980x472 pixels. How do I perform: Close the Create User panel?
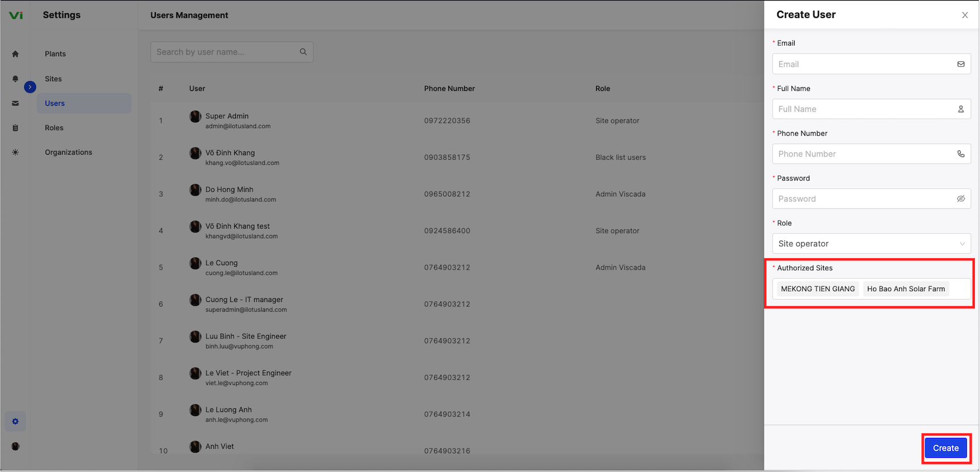(965, 15)
